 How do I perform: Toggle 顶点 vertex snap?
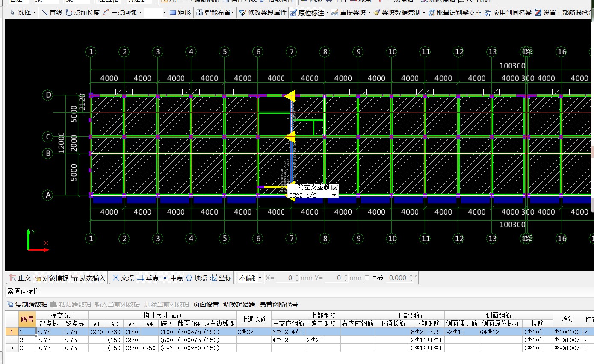click(x=196, y=278)
